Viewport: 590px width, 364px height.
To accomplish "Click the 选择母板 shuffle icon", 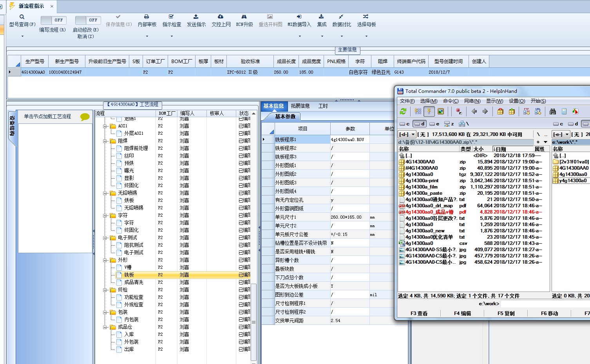I will coord(366,17).
